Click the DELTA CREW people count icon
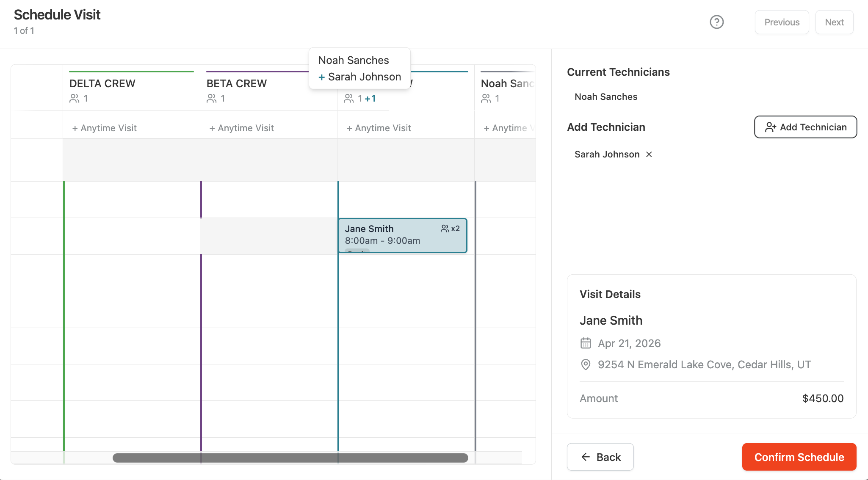 (x=75, y=98)
